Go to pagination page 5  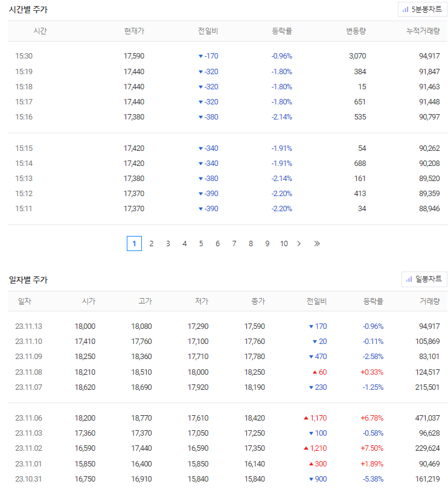[x=201, y=243]
